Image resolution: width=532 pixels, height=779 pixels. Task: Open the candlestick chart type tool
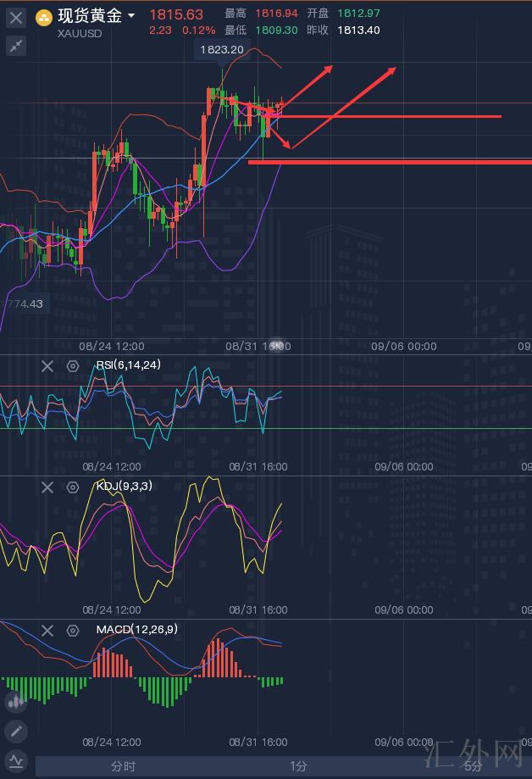15,702
